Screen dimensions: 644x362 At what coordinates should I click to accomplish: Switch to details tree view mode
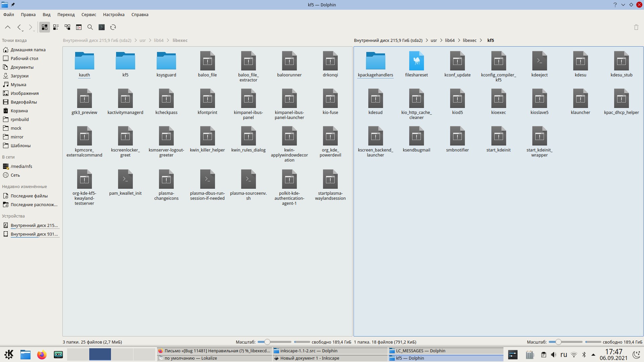(67, 27)
